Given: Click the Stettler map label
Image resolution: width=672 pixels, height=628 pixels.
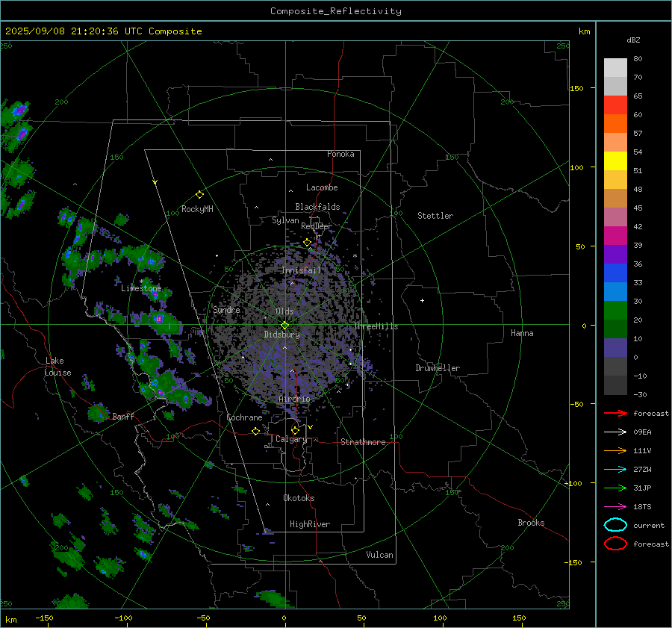Looking at the screenshot, I should (435, 216).
